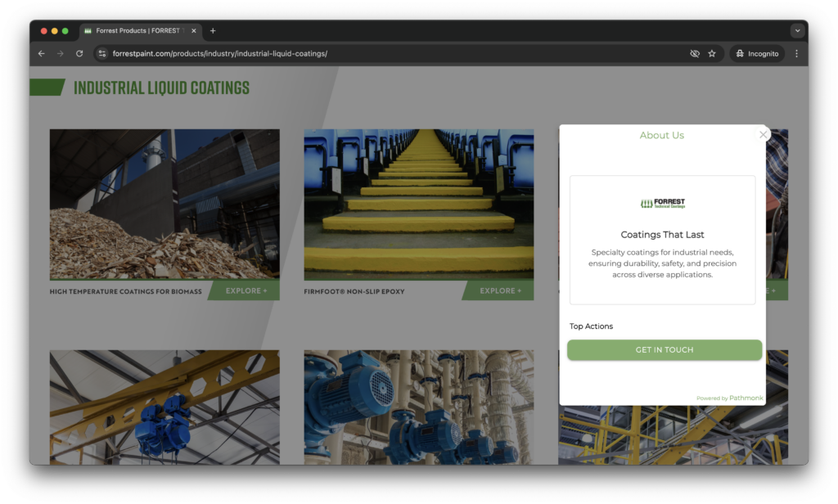This screenshot has width=838, height=504.
Task: Close the Forrest Products tab
Action: pos(194,31)
